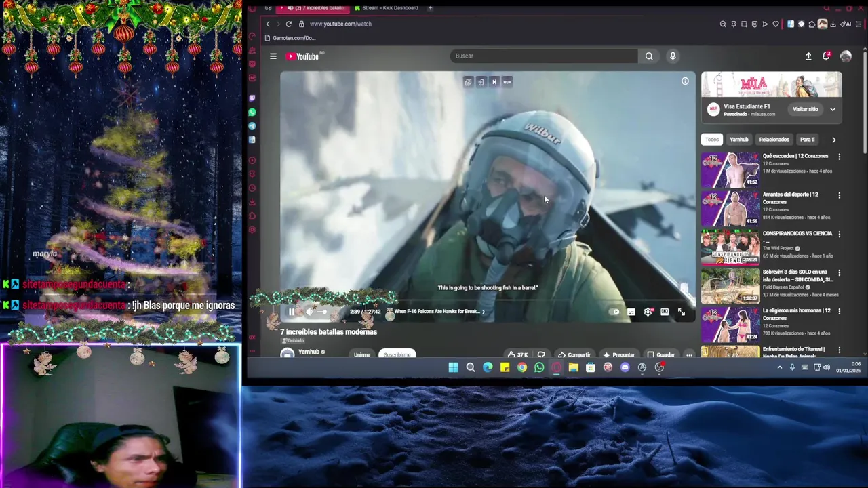The height and width of the screenshot is (488, 868).
Task: Focus the Buscar search field
Action: pos(543,56)
